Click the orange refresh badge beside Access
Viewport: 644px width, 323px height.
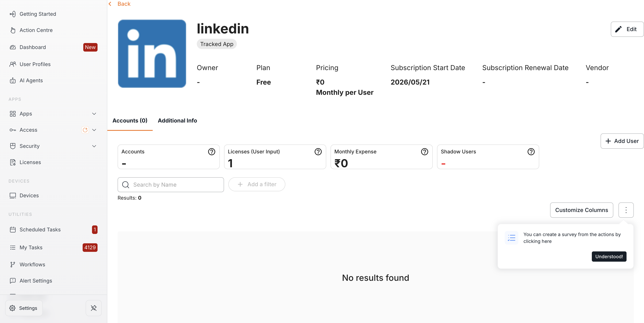coord(85,130)
